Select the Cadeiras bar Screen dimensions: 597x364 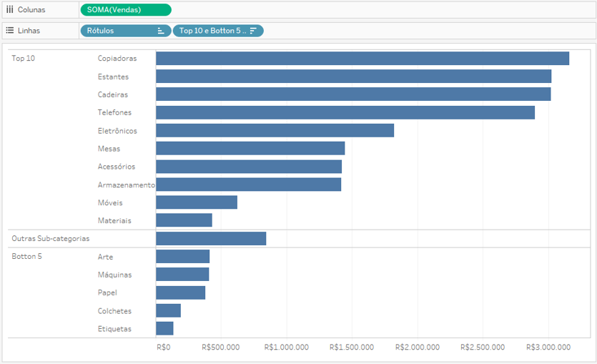click(x=353, y=94)
